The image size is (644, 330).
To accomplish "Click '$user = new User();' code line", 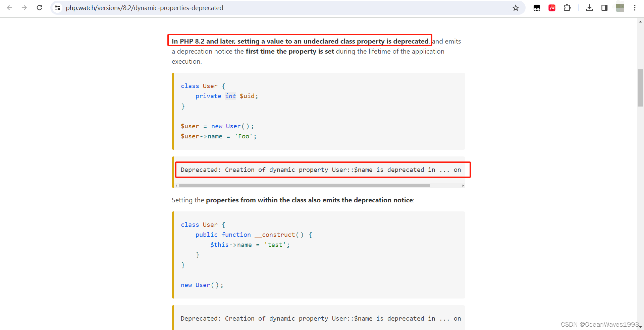I will (217, 126).
